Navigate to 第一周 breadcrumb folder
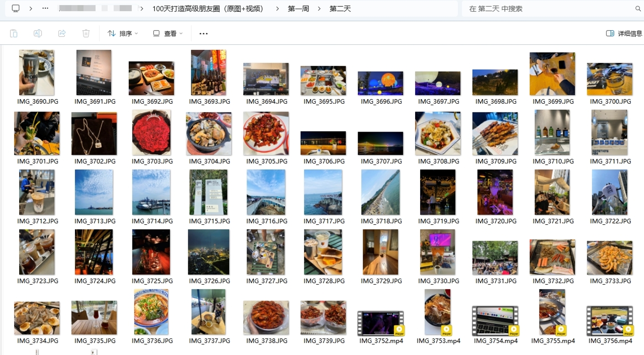The height and width of the screenshot is (355, 644). pos(298,9)
